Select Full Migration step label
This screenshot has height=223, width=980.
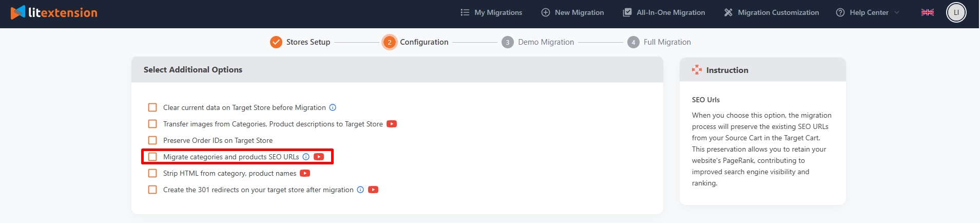667,42
